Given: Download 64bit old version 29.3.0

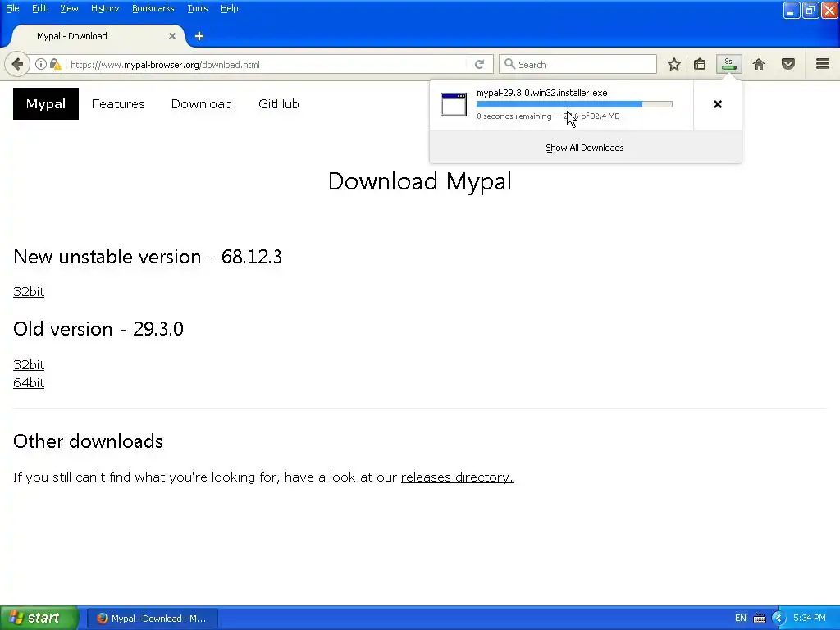Looking at the screenshot, I should [x=29, y=383].
